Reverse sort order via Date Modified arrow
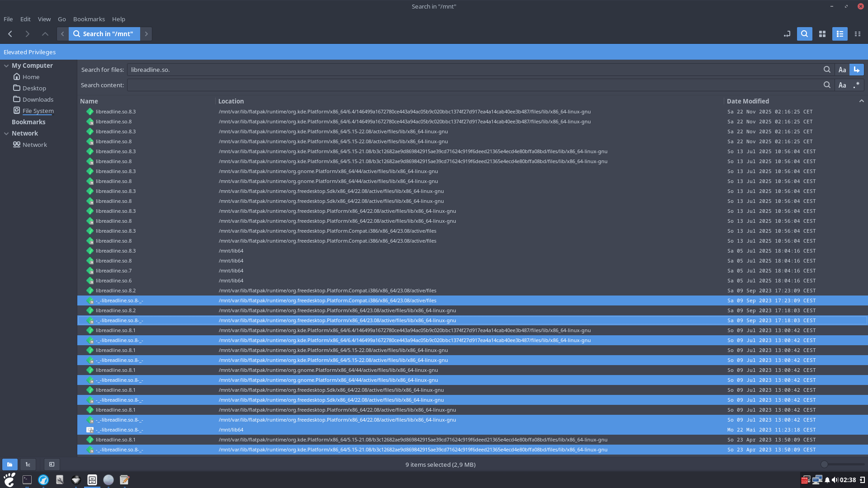 [861, 101]
